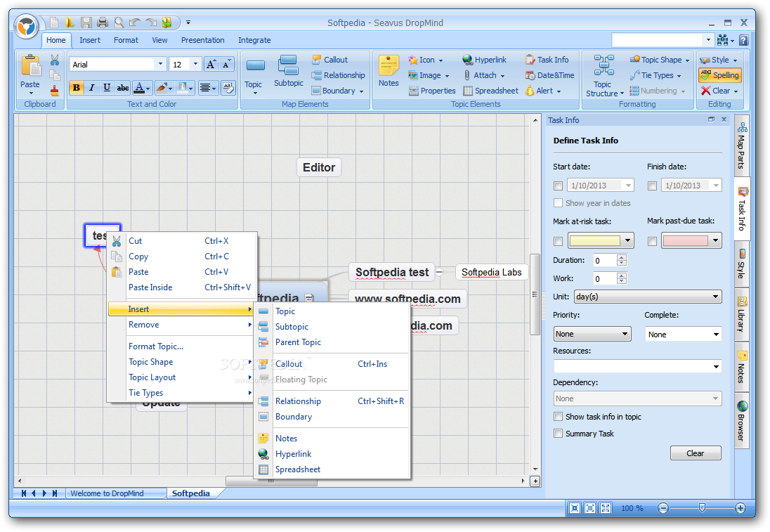Open the Unit day(s) dropdown
Image resolution: width=770 pixels, height=532 pixels.
click(x=648, y=296)
